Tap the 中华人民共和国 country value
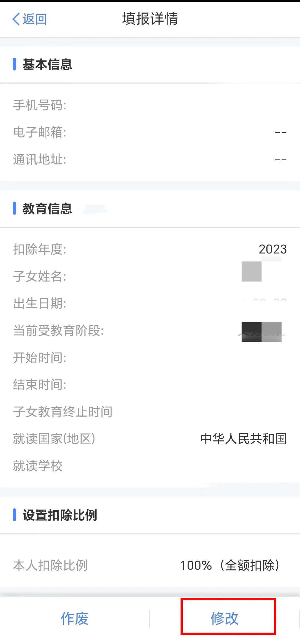Viewport: 300px width, 644px height. (243, 439)
